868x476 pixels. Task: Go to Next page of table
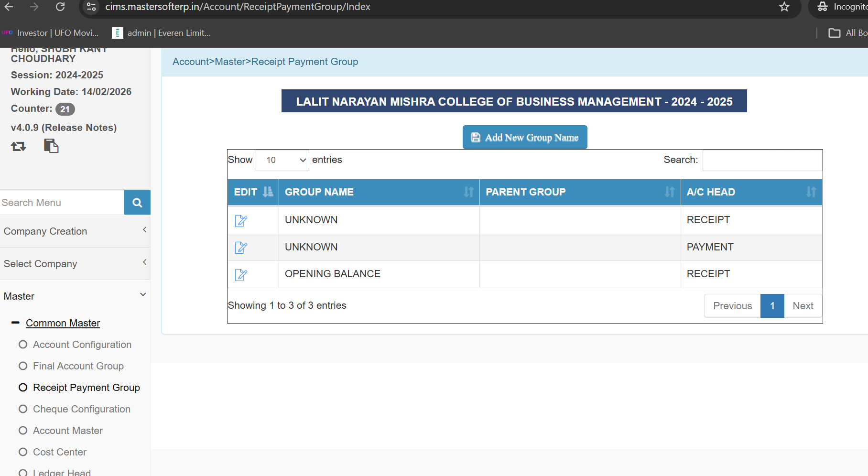point(803,306)
